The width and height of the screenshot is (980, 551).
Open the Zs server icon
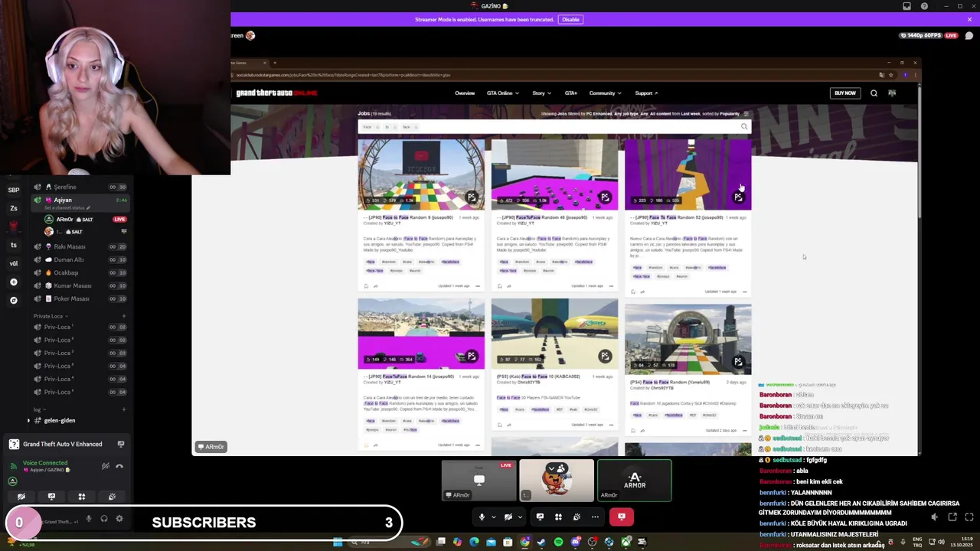tap(13, 208)
